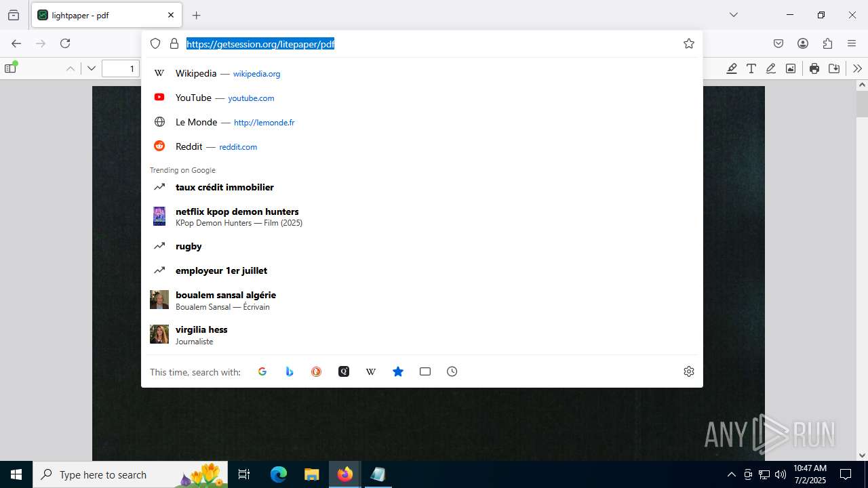Save the PDF with download icon
This screenshot has width=868, height=488.
tap(834, 68)
